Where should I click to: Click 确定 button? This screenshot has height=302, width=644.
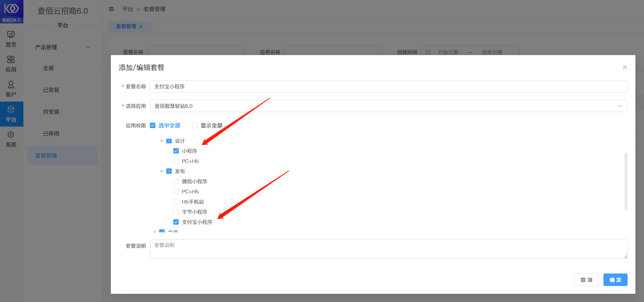(x=616, y=280)
